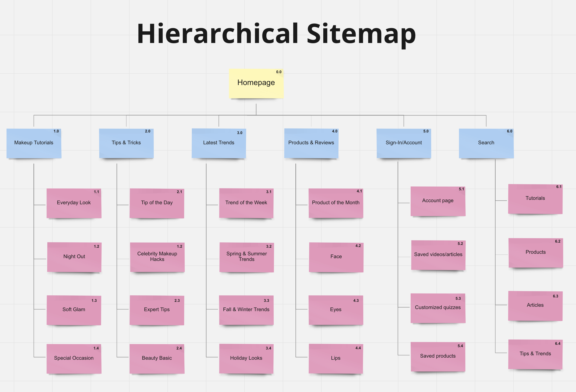576x392 pixels.
Task: Click the Latest Trends category note
Action: click(219, 143)
